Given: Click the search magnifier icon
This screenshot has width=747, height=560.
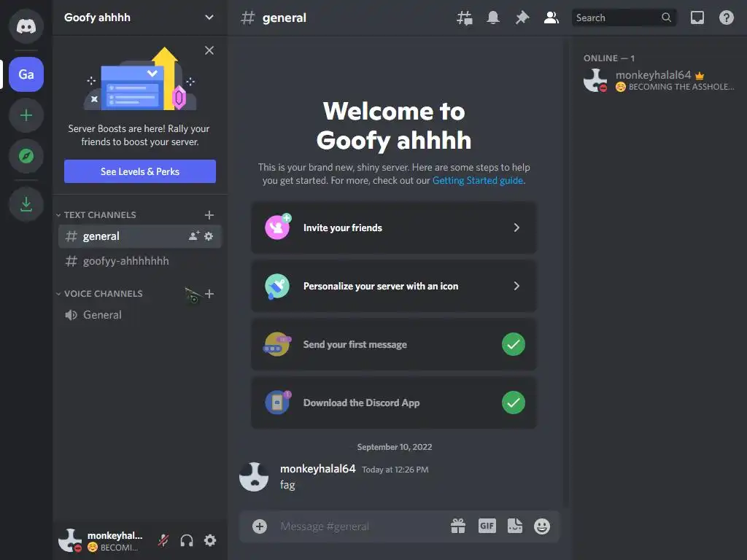Looking at the screenshot, I should pos(666,17).
